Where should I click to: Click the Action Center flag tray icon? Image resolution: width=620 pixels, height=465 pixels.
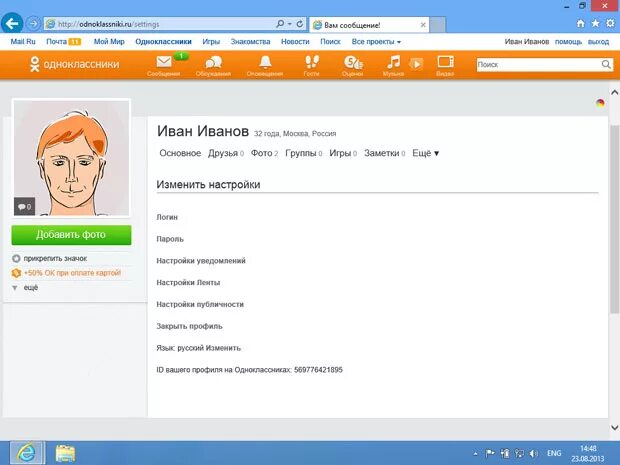[x=490, y=453]
